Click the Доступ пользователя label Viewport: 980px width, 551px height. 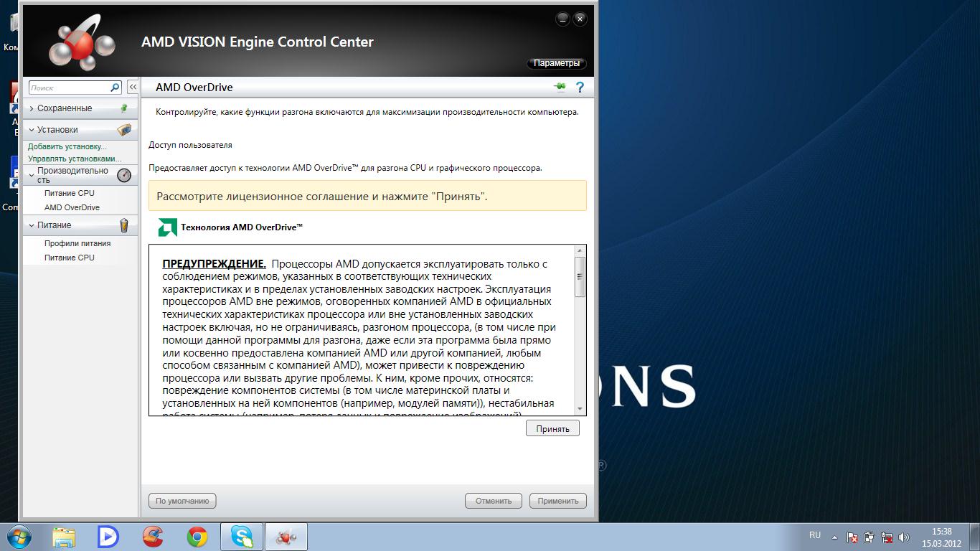pos(190,145)
